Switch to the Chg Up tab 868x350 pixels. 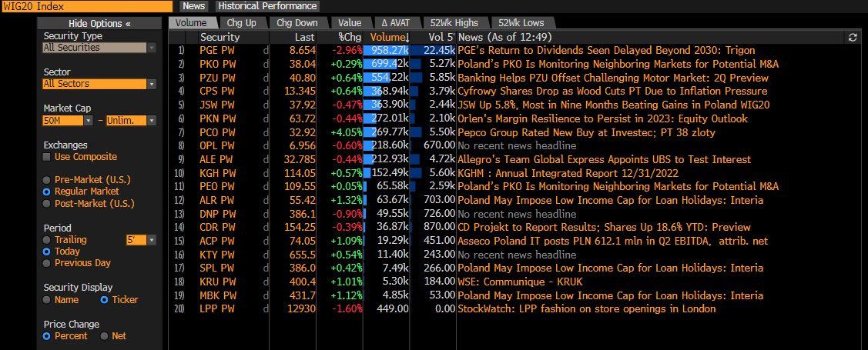point(242,22)
